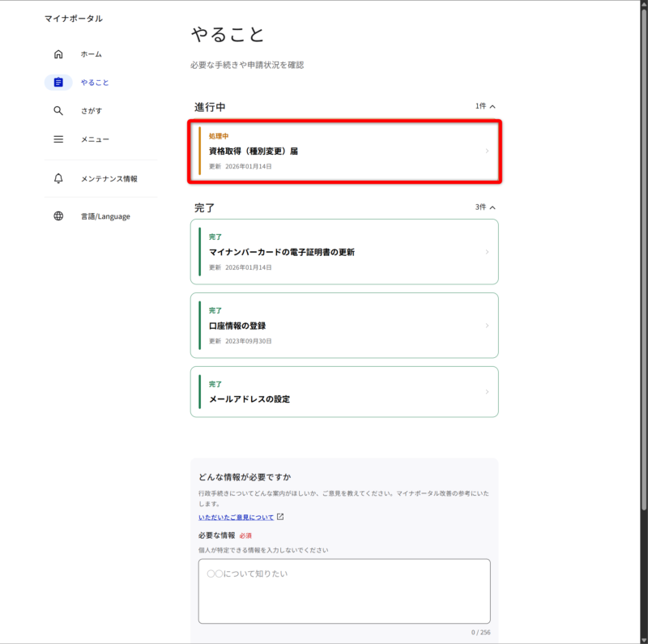Viewport: 648px width, 644px height.
Task: Go to さがす in the sidebar
Action: pos(91,111)
